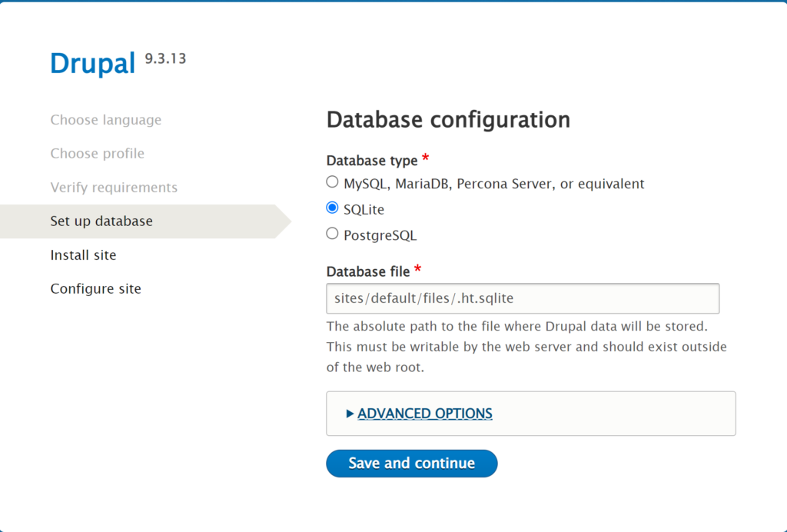787x532 pixels.
Task: Click the Verify requirements step
Action: click(x=114, y=188)
